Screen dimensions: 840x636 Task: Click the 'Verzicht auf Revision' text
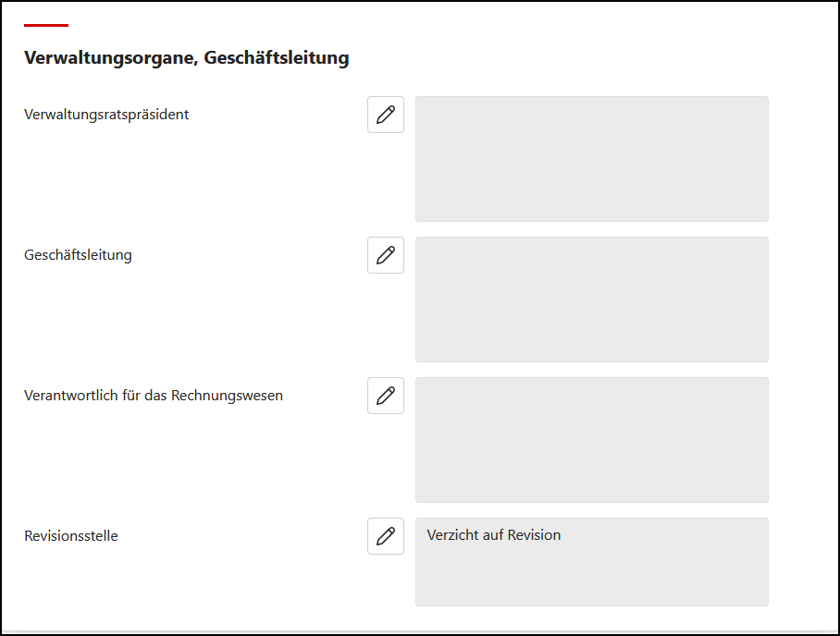(x=494, y=535)
